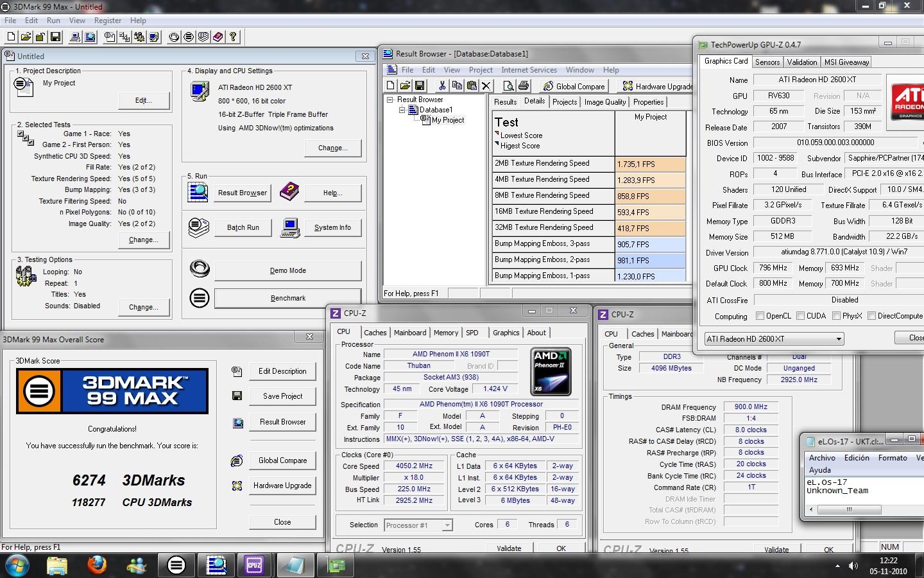Expand the Higest Score sort arrow
924x578 pixels.
(x=497, y=144)
